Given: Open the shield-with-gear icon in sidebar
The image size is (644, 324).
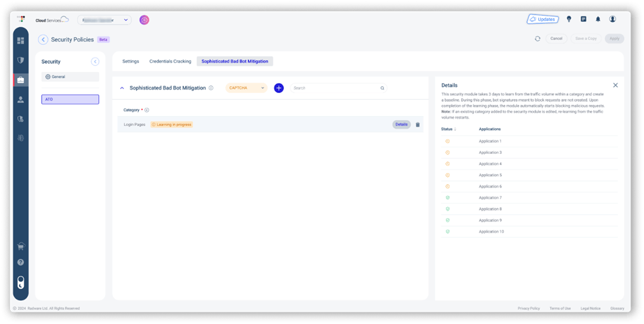Looking at the screenshot, I should point(20,119).
